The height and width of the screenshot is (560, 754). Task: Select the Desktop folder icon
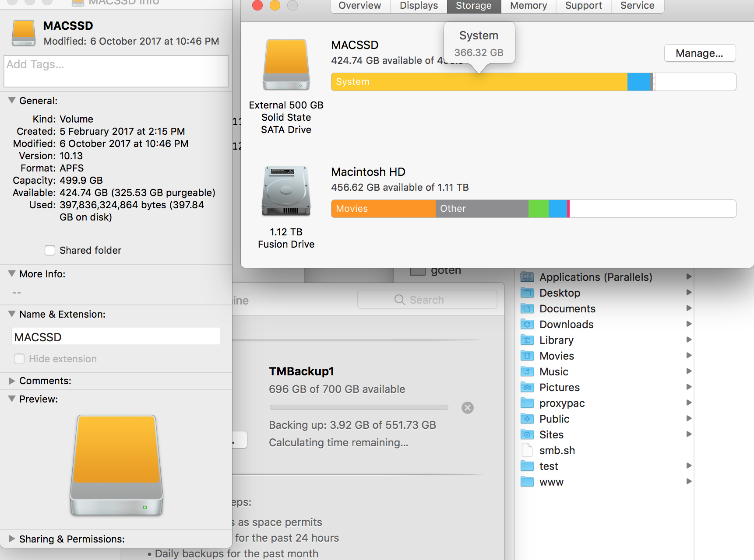(527, 293)
